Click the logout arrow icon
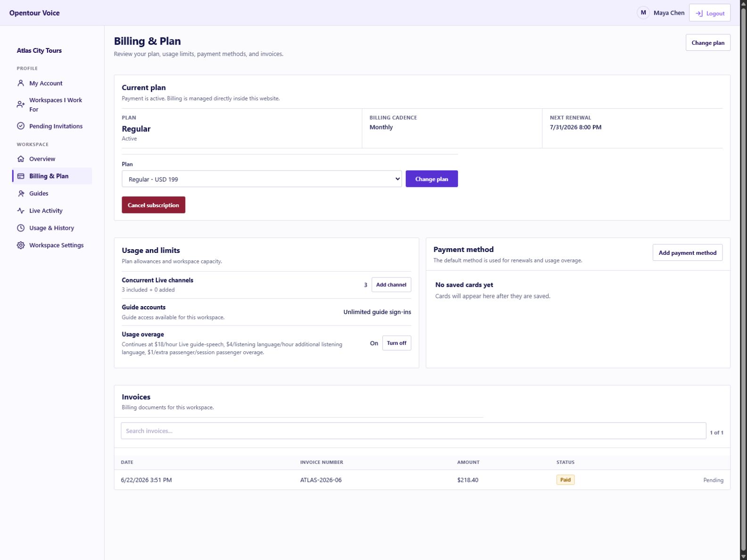This screenshot has width=747, height=560. [699, 14]
